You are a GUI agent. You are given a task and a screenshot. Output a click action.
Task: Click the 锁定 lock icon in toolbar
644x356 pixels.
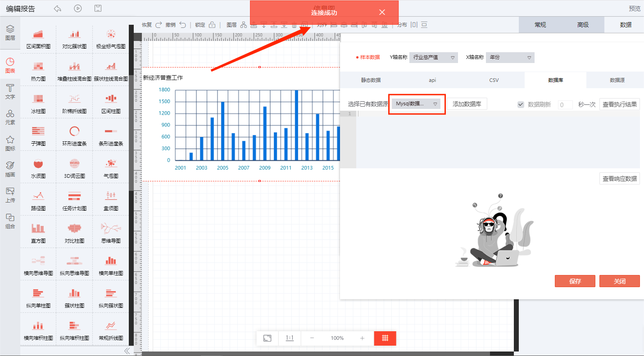(x=212, y=25)
